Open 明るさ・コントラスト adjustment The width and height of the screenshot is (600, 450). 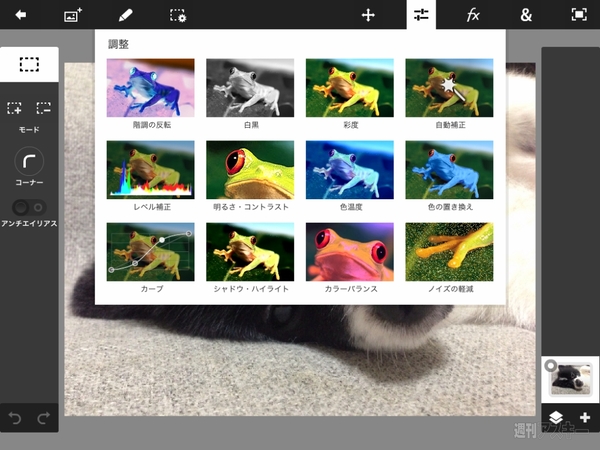(x=250, y=176)
